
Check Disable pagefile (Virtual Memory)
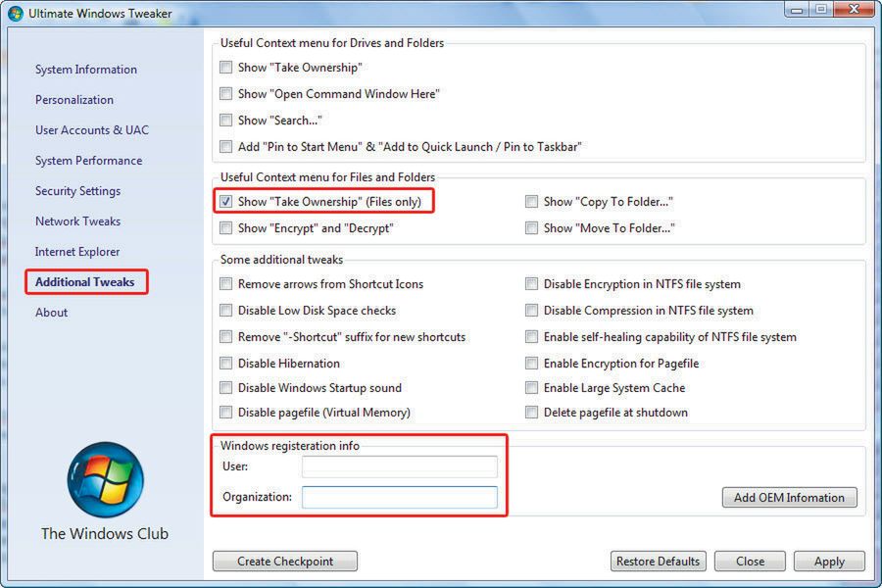225,413
